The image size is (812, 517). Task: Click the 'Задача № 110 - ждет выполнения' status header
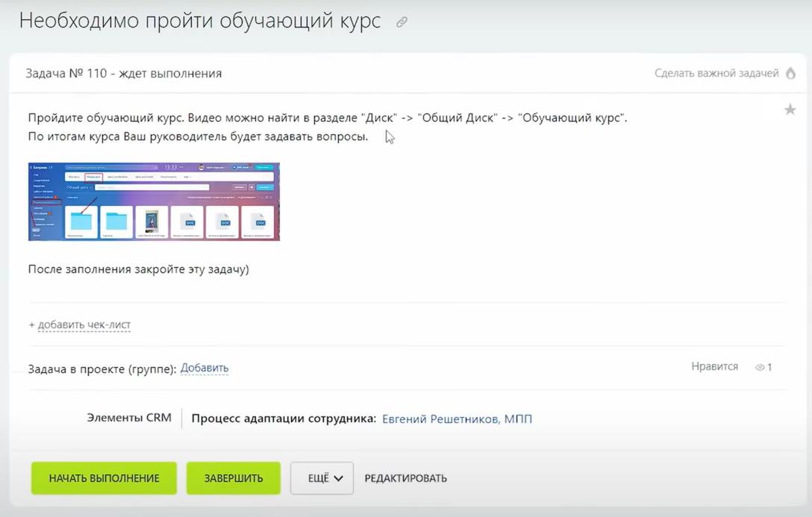124,73
